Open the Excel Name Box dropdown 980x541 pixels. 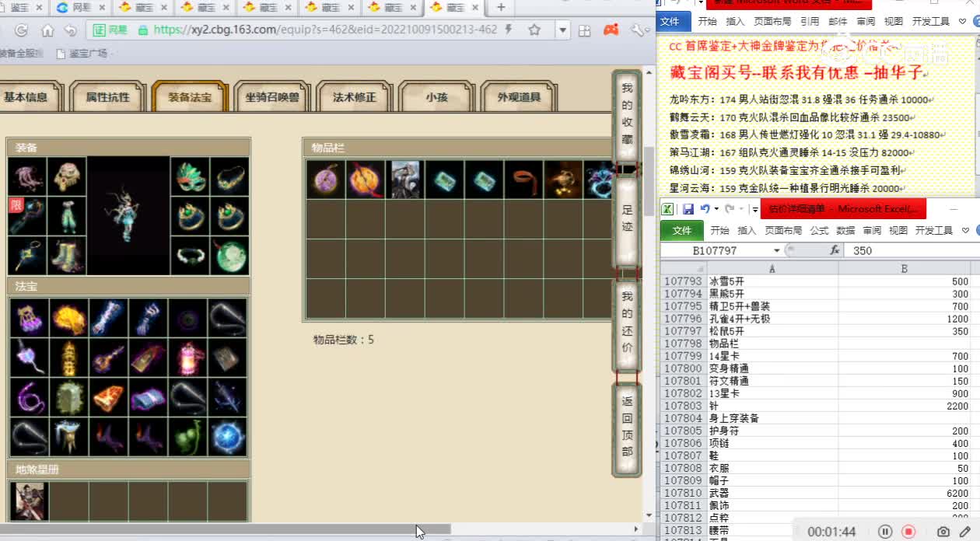pyautogui.click(x=777, y=250)
